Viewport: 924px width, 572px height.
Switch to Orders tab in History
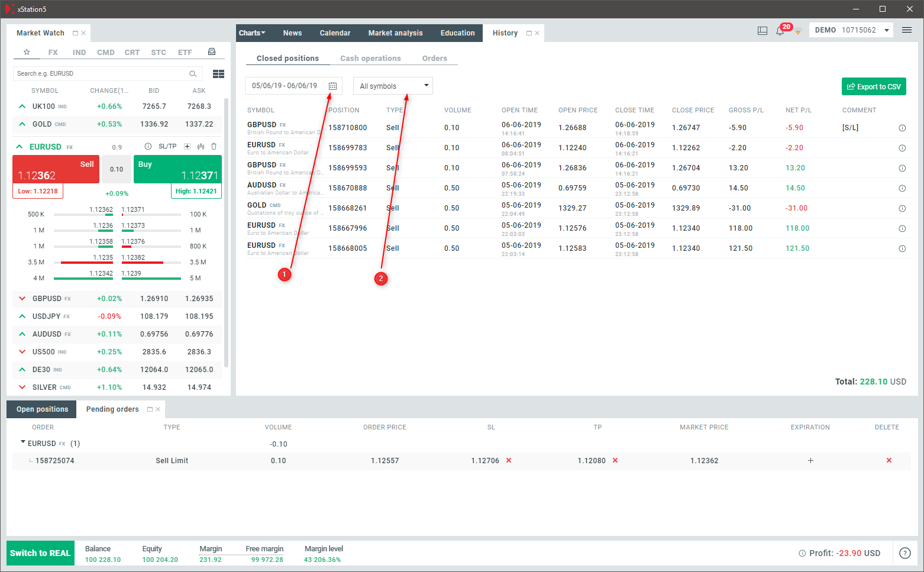(x=435, y=59)
